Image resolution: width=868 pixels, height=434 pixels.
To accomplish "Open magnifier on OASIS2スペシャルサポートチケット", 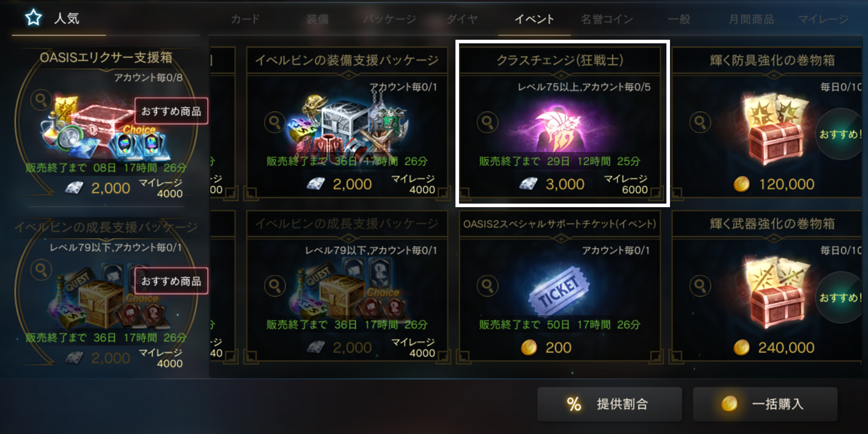I will 488,286.
